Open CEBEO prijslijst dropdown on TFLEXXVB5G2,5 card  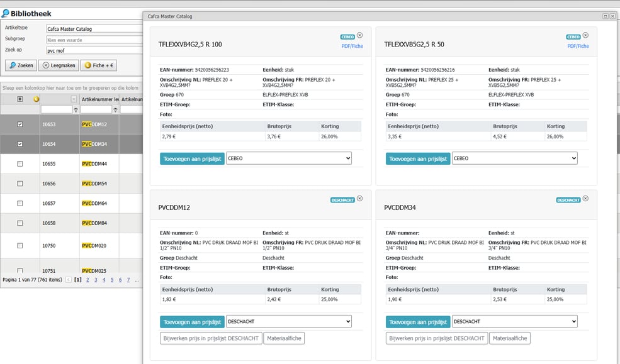pyautogui.click(x=514, y=158)
